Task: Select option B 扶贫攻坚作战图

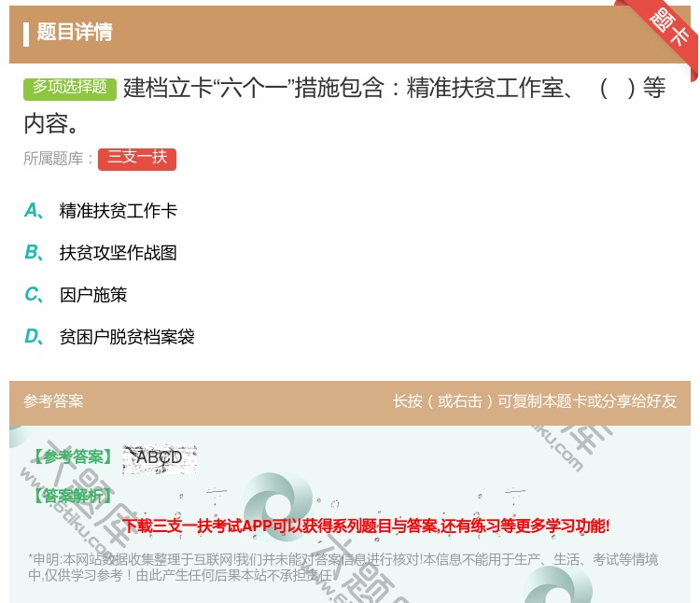Action: click(x=101, y=253)
